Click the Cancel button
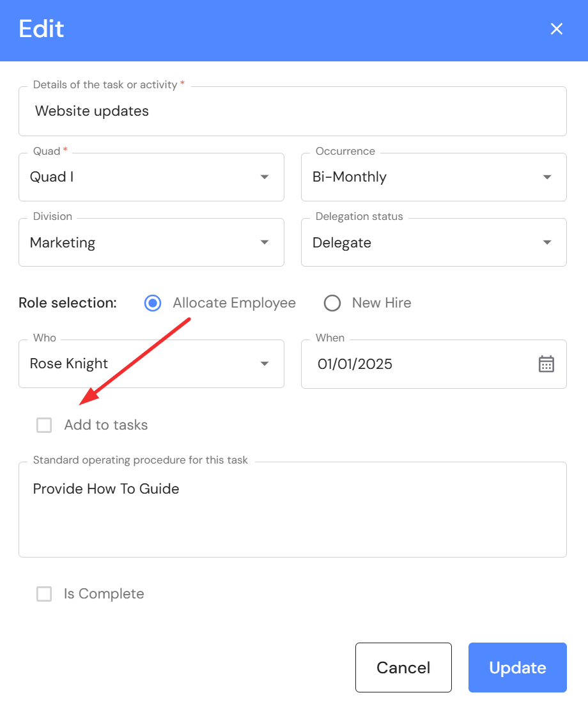This screenshot has height=711, width=588. [403, 668]
